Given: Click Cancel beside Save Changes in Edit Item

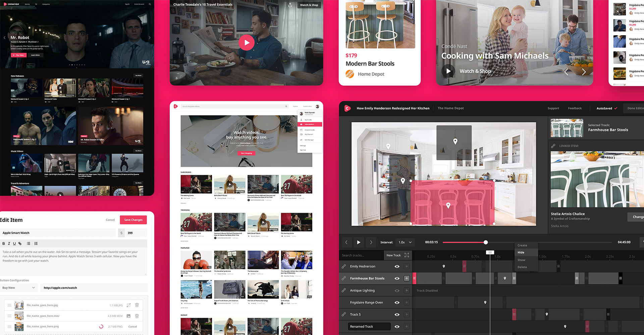Looking at the screenshot, I should coord(110,220).
